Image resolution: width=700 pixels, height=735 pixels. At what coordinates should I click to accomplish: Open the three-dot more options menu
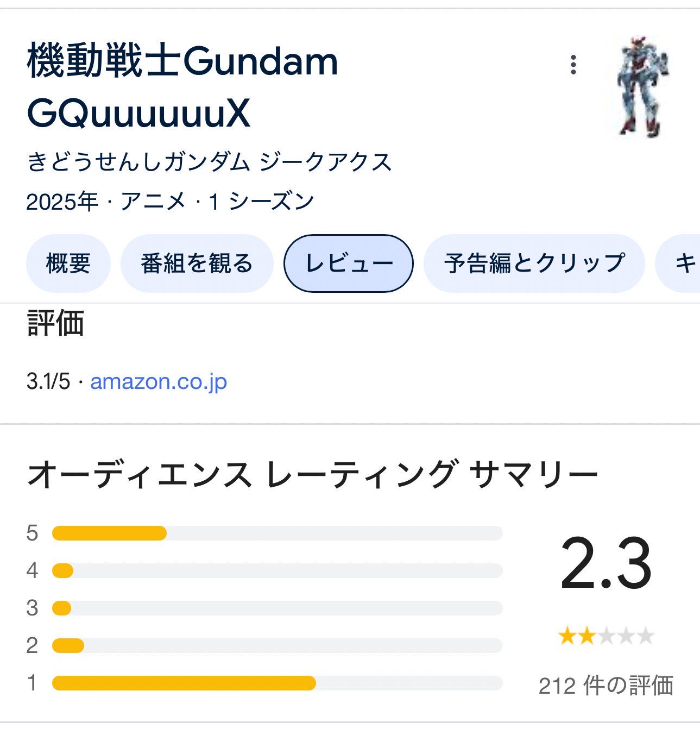point(573,65)
